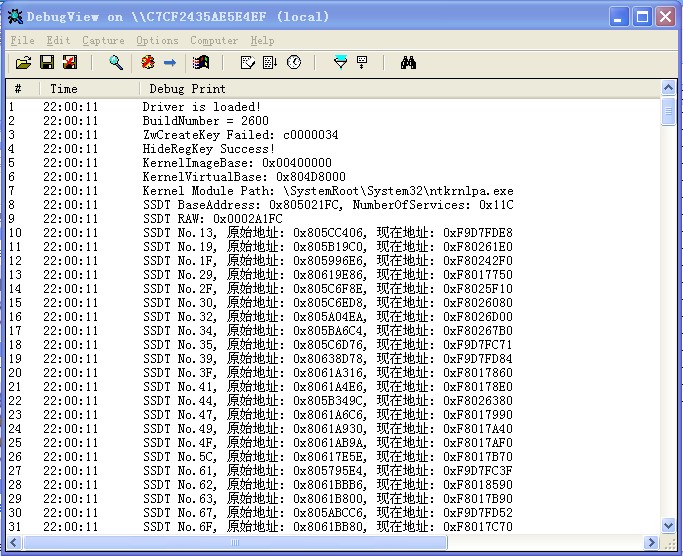Toggle the Capture magnifier icon
This screenshot has width=683, height=556.
pyautogui.click(x=115, y=63)
